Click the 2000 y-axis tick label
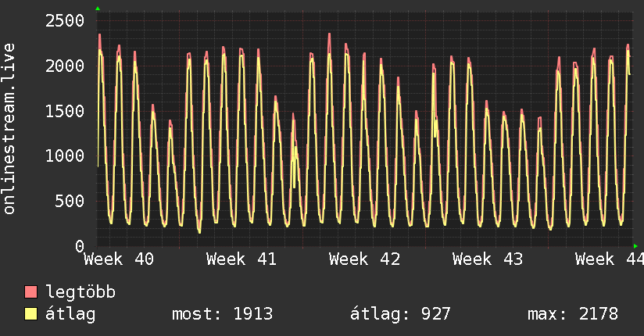The width and height of the screenshot is (644, 336). (x=65, y=66)
